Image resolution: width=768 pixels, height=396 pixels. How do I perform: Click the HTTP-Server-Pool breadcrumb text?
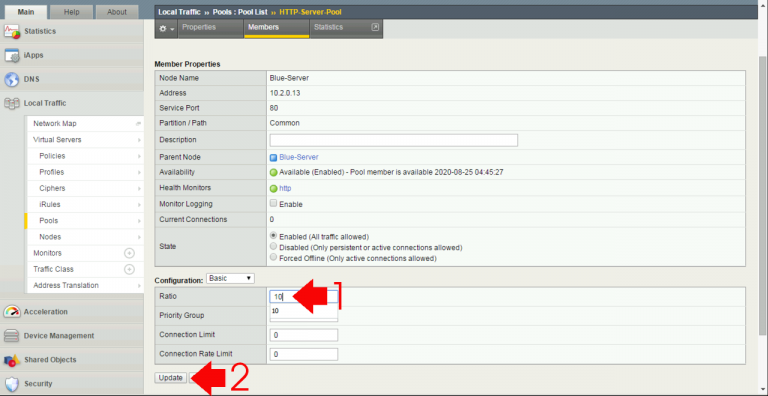click(x=311, y=12)
